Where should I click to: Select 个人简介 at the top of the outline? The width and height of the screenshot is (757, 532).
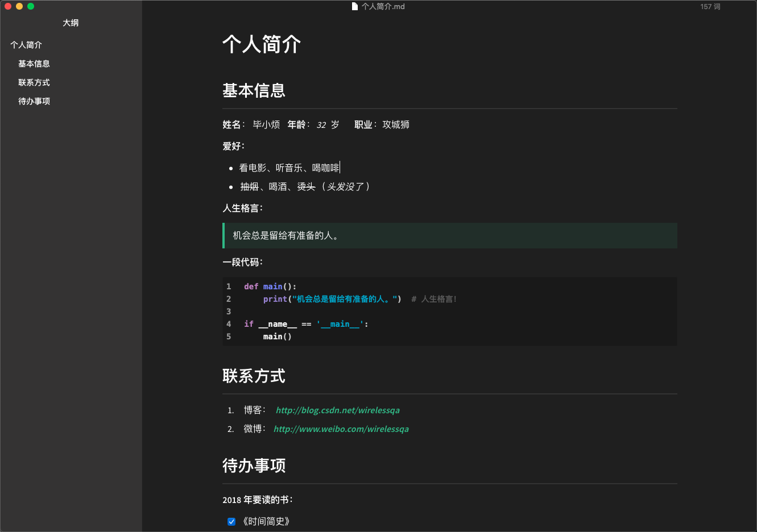[26, 44]
